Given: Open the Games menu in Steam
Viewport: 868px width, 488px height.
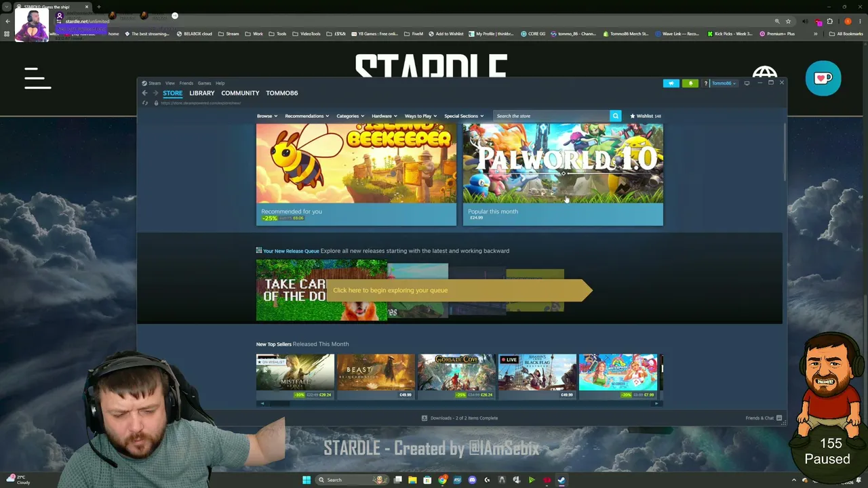Looking at the screenshot, I should (x=204, y=83).
